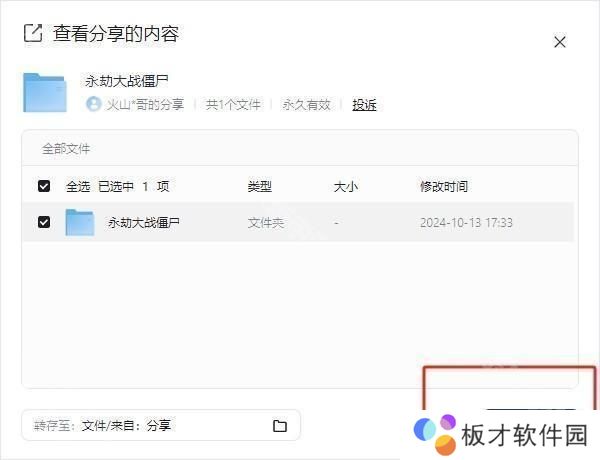Sort by the 修改时间 column header

click(x=443, y=186)
